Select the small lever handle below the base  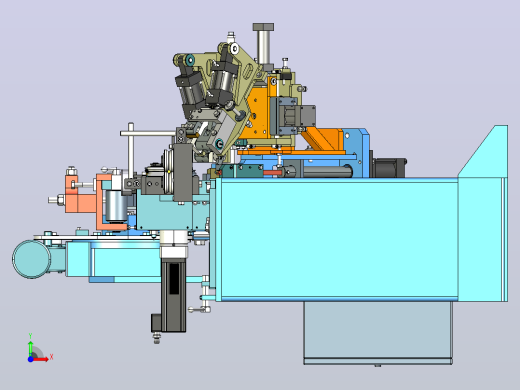pyautogui.click(x=199, y=310)
